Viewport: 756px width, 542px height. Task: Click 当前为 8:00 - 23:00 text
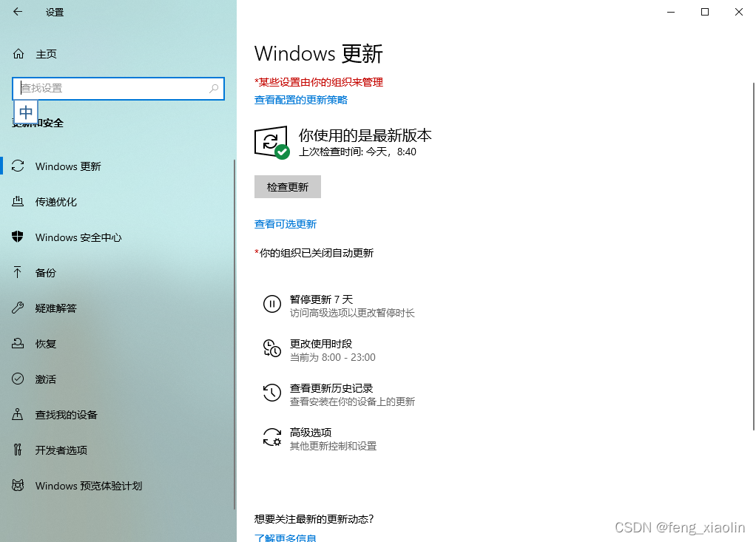point(333,357)
